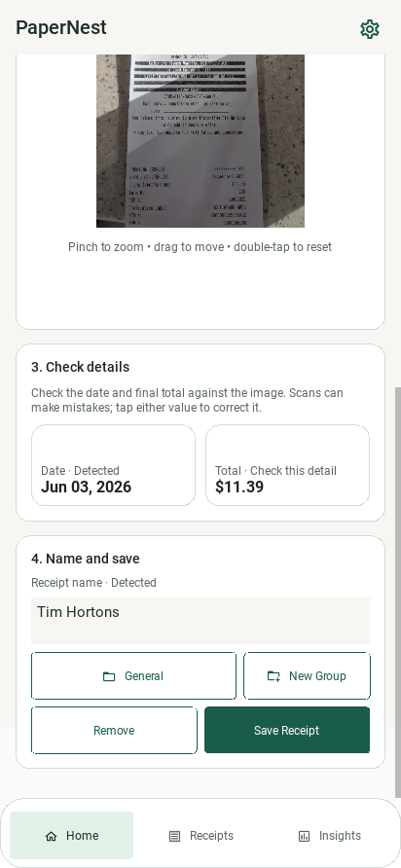
Task: Click the PaperNest app title
Action: click(61, 27)
